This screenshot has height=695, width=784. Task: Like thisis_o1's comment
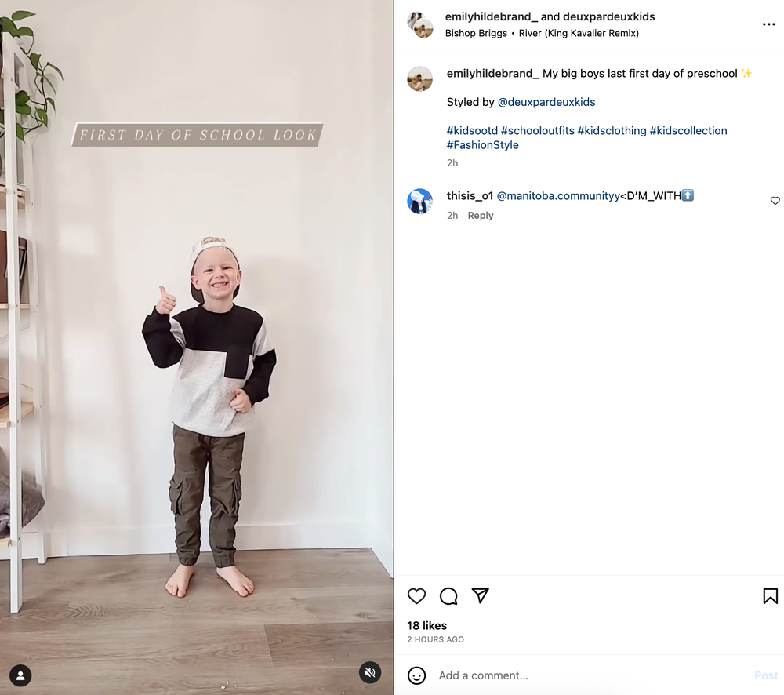tap(775, 201)
